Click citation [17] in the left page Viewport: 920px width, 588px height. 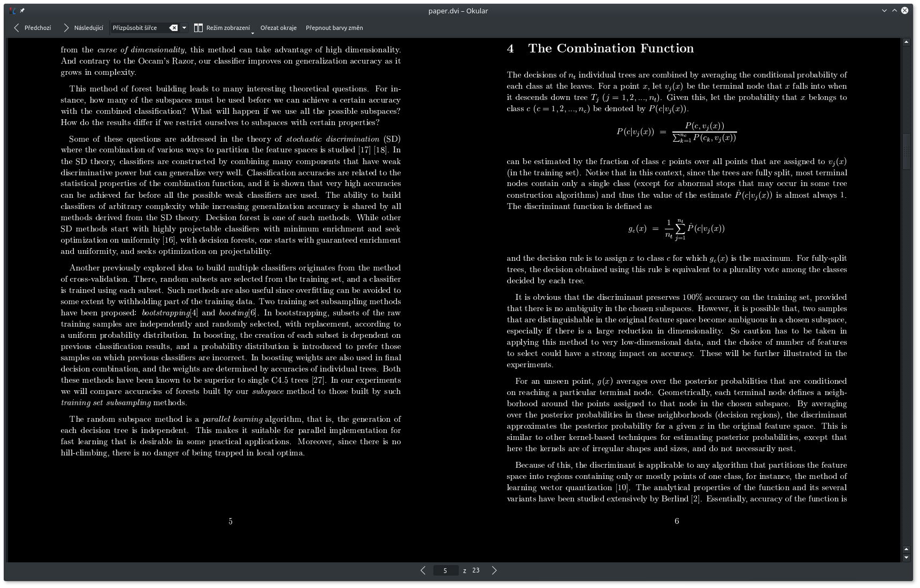coord(364,150)
